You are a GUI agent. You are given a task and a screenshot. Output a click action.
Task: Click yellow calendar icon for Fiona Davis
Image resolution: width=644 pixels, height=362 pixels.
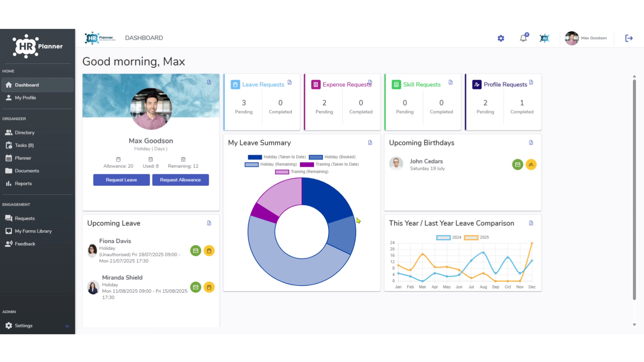click(x=209, y=251)
